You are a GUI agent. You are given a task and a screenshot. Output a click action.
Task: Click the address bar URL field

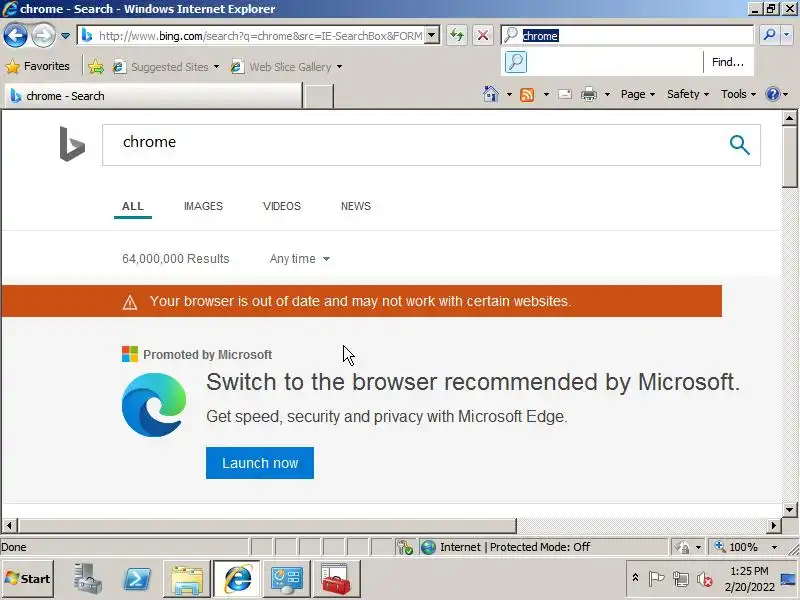260,36
